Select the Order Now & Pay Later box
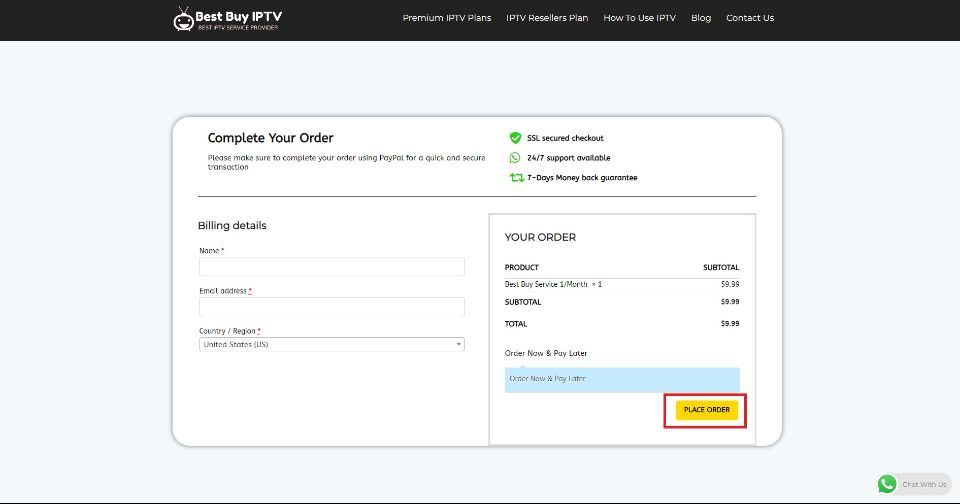Screen dimensions: 960x504 pyautogui.click(x=622, y=380)
